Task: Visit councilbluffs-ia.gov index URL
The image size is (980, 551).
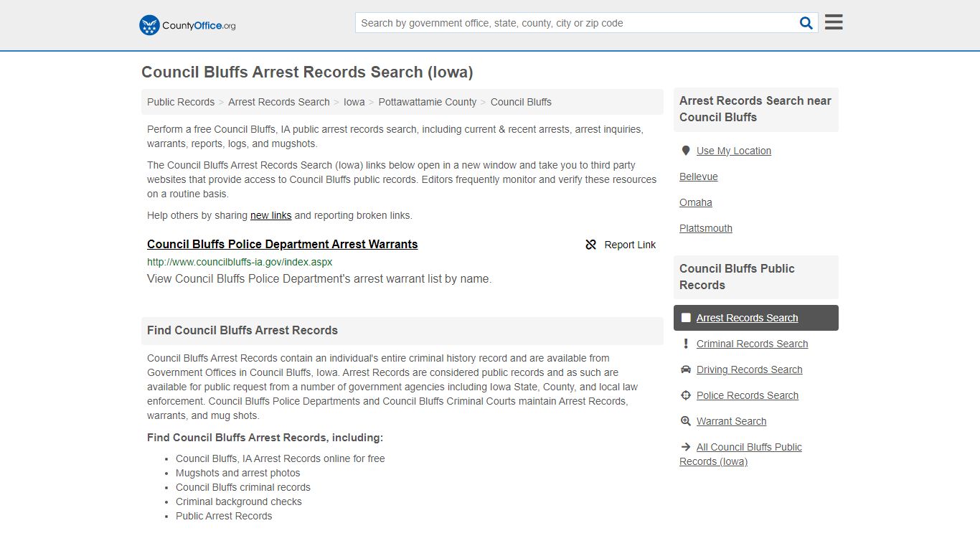Action: pos(240,262)
